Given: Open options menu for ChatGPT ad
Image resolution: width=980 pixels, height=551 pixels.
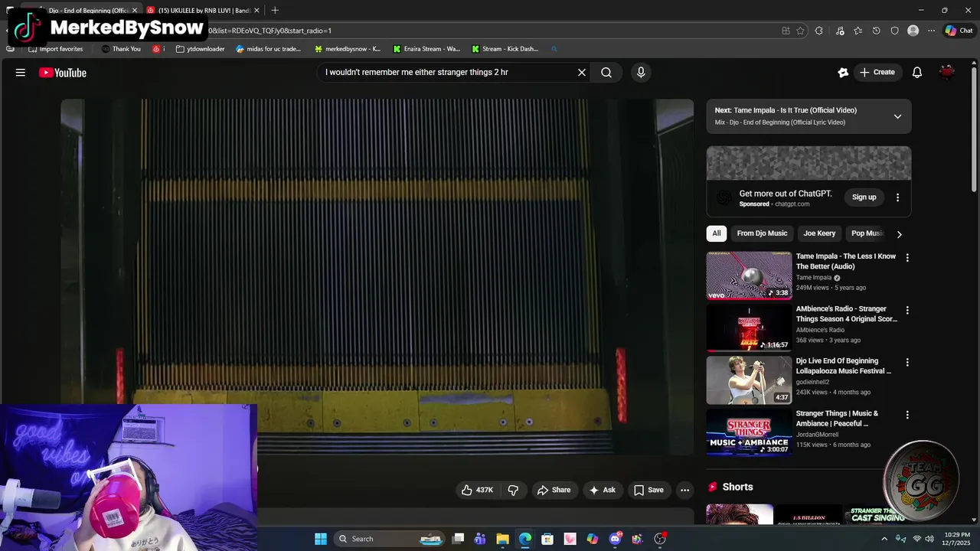Looking at the screenshot, I should (897, 197).
